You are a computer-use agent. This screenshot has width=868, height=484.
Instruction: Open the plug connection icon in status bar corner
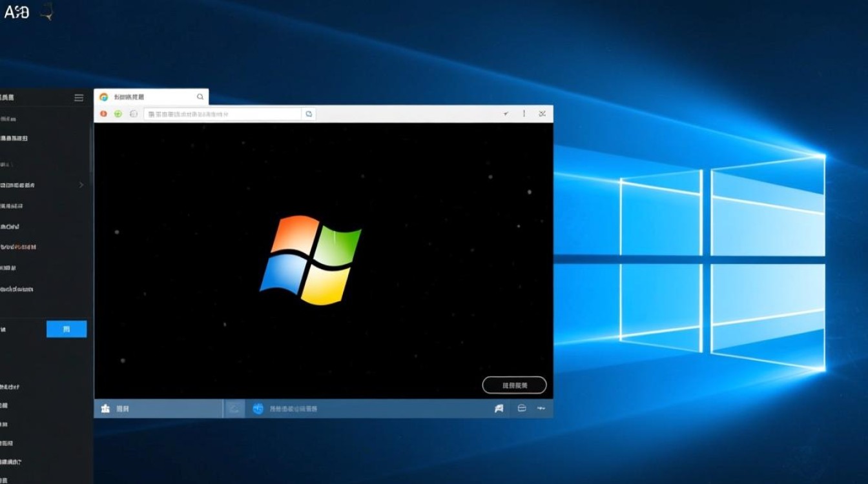pyautogui.click(x=541, y=408)
